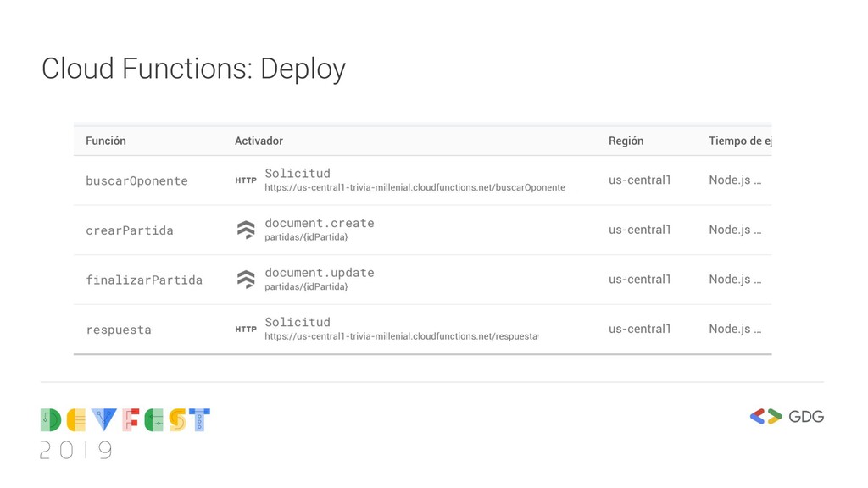Viewport: 868px width, 488px height.
Task: Open the crearPartida function
Action: tap(129, 230)
